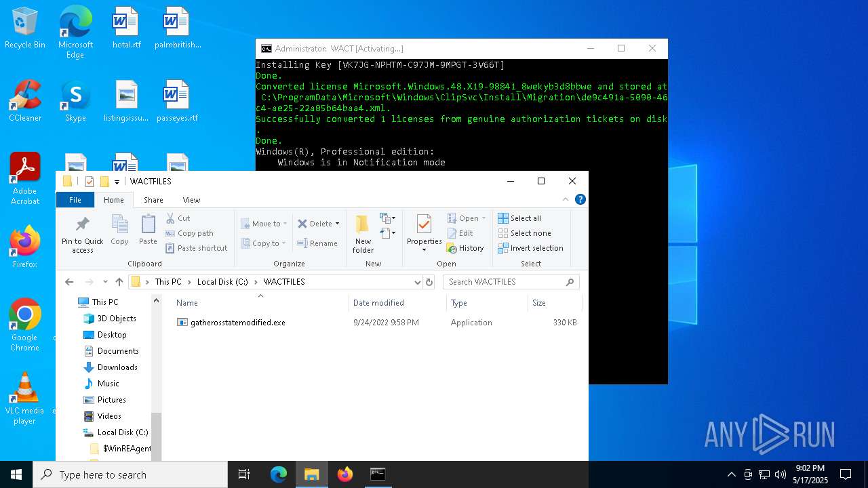Click the Quick Access Properties checkmark icon
Screen dimensions: 868x488
click(90, 182)
